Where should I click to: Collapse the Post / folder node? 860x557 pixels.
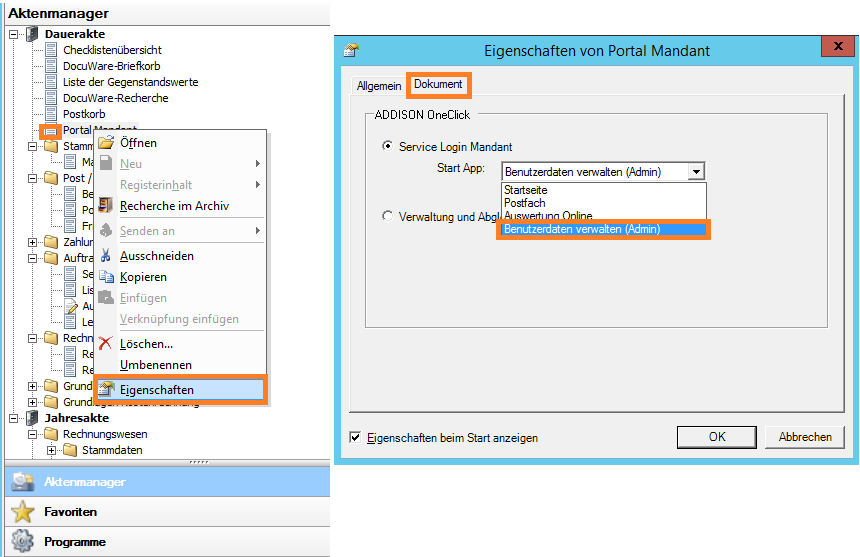click(32, 178)
